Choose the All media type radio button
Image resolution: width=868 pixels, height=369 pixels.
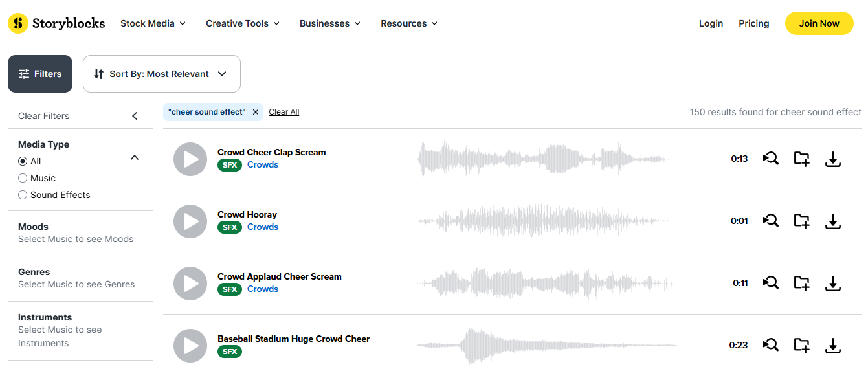point(23,161)
